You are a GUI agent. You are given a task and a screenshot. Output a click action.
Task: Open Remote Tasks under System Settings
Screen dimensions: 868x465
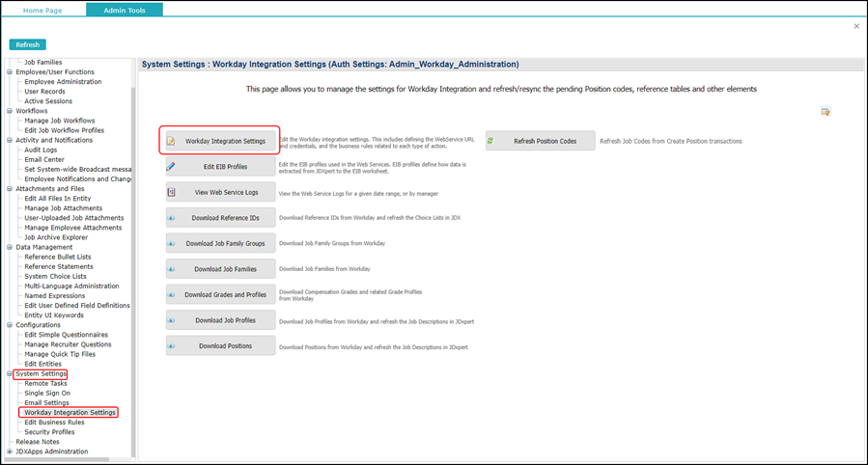coord(46,384)
